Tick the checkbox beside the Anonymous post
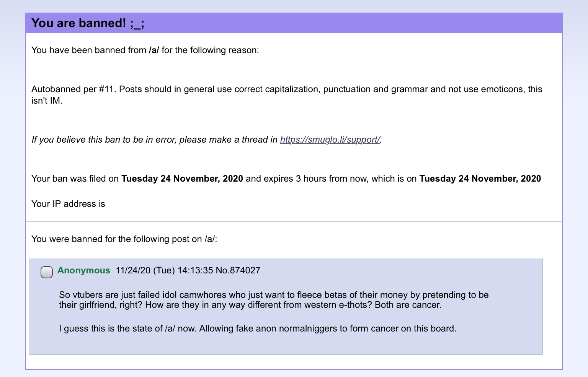 click(x=47, y=272)
